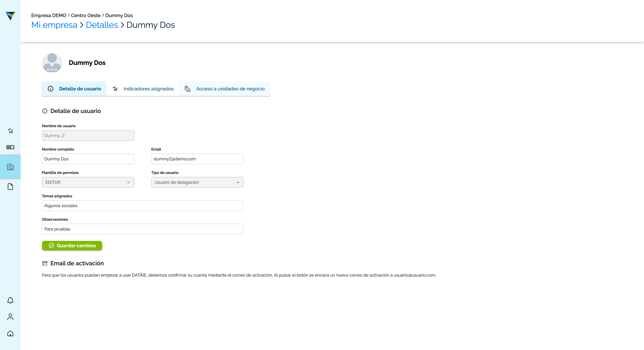Click the app logo in the sidebar

(x=10, y=16)
